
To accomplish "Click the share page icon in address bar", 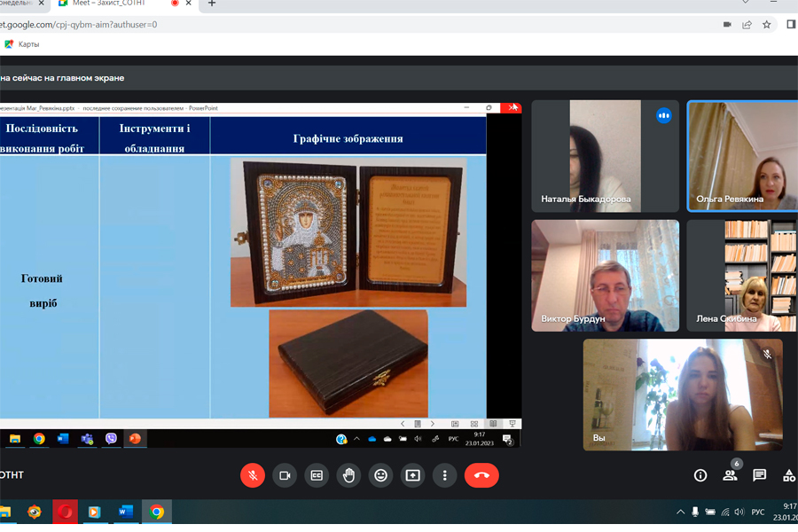I will click(x=747, y=25).
